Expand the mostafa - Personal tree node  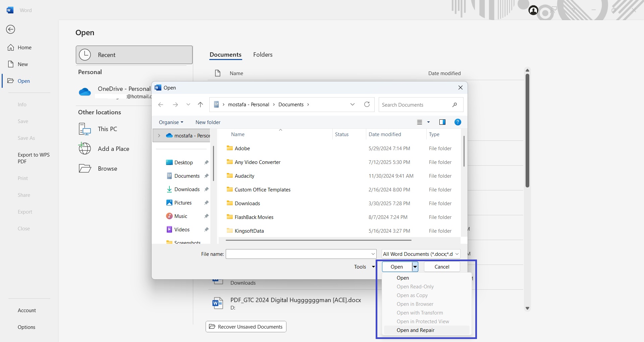point(159,136)
